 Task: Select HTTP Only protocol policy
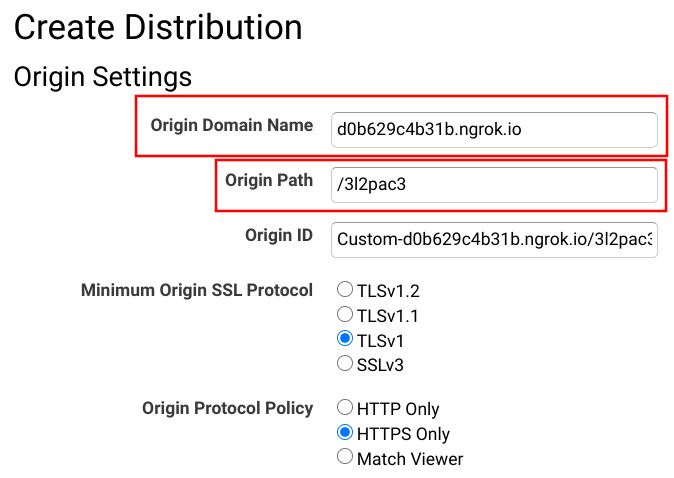tap(345, 408)
